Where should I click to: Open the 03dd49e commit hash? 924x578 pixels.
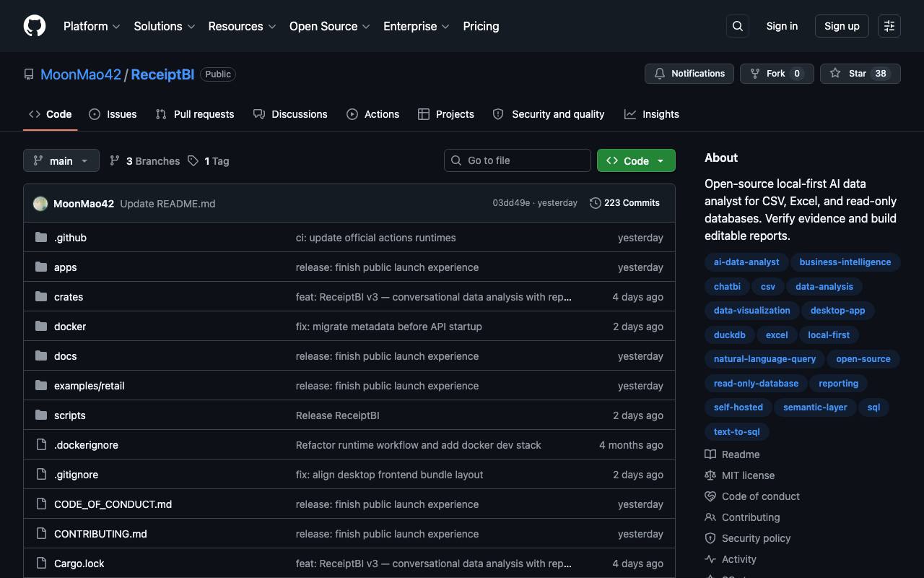coord(511,203)
